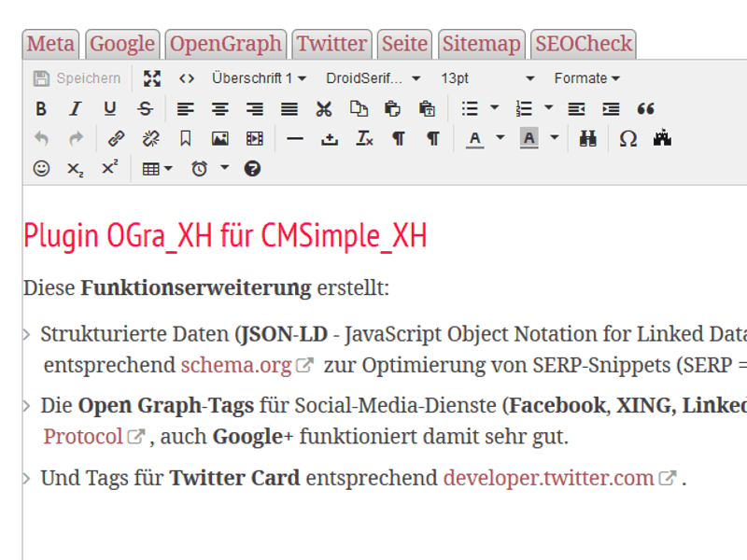Screen dimensions: 747x560
Task: Apply the background highlight color
Action: click(529, 139)
